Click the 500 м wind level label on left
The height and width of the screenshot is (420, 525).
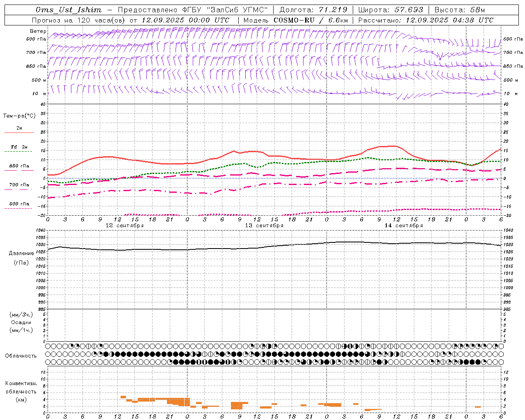pyautogui.click(x=39, y=80)
